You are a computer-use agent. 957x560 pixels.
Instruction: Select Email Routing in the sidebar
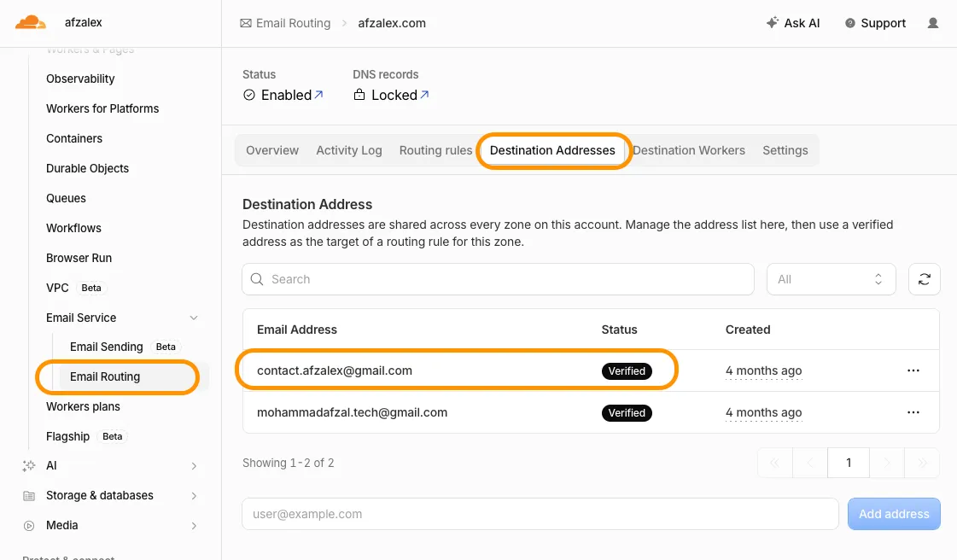point(105,376)
